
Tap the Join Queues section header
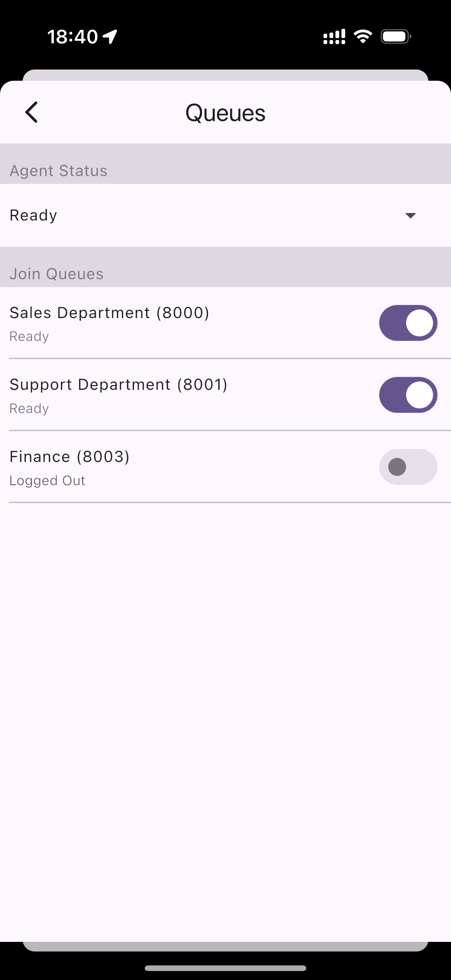tap(57, 274)
